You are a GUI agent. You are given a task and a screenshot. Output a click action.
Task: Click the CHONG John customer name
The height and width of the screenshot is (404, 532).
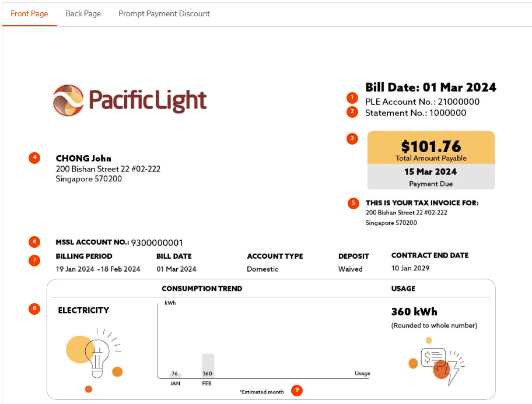pyautogui.click(x=83, y=159)
